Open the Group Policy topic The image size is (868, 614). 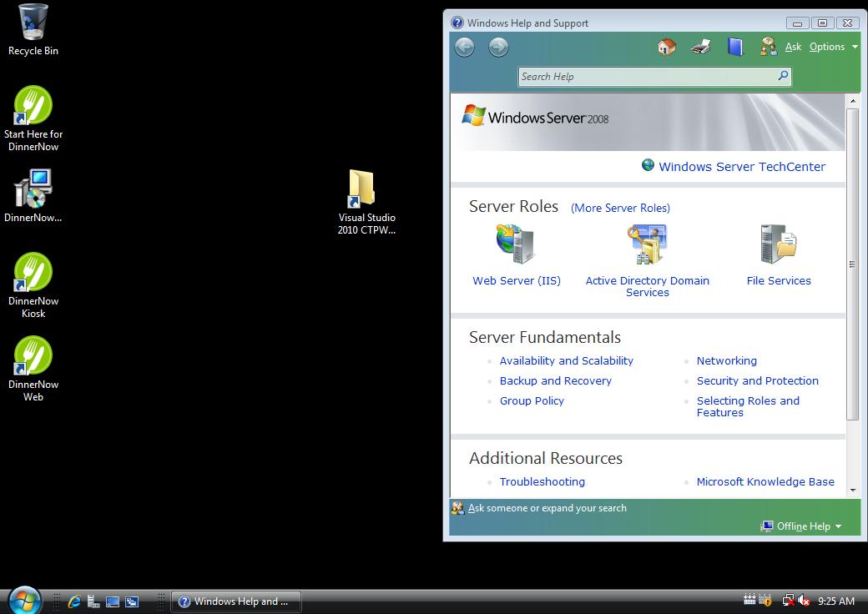click(x=532, y=400)
